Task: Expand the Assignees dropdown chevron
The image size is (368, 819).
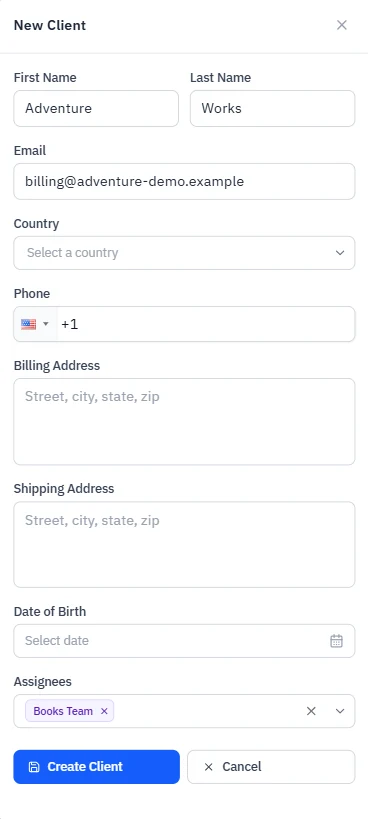Action: [340, 711]
